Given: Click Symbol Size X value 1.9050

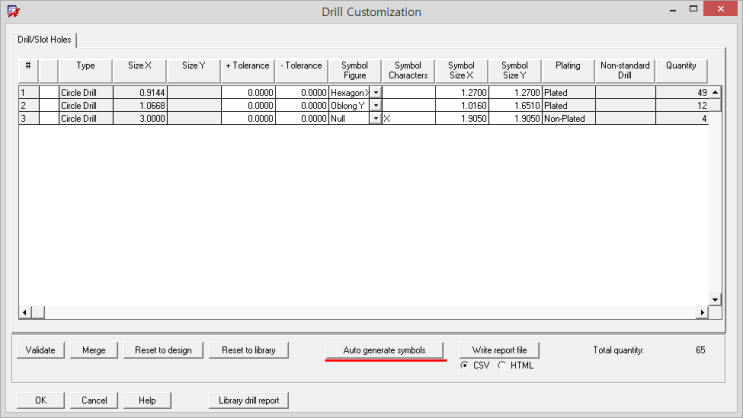Looking at the screenshot, I should coord(462,118).
